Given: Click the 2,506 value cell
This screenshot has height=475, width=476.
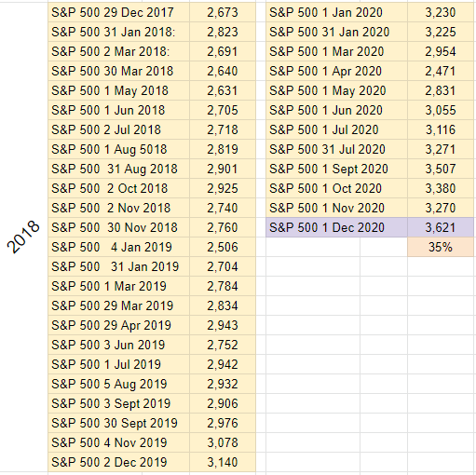Looking at the screenshot, I should click(x=223, y=247).
